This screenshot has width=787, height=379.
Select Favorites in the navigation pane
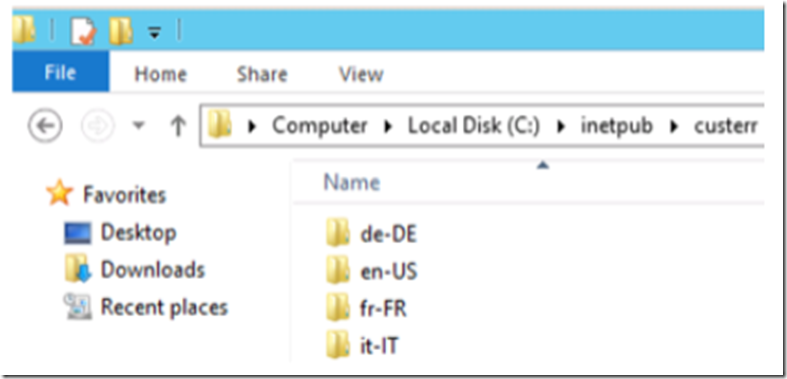click(124, 195)
